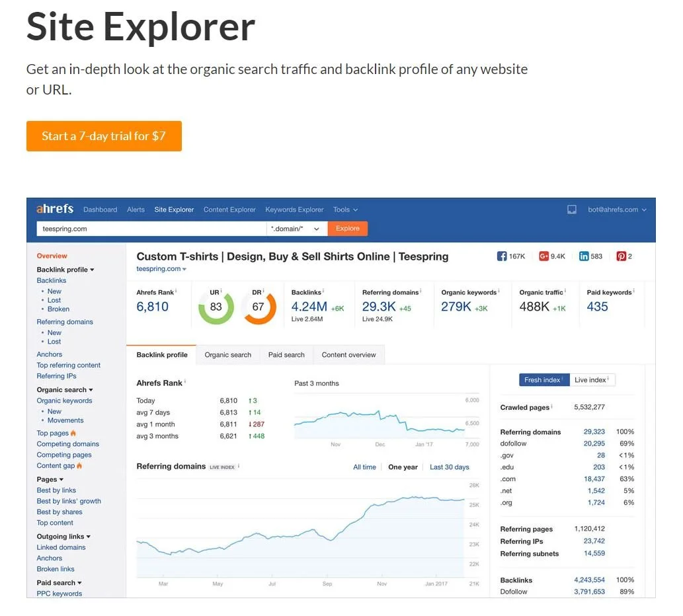683x616 pixels.
Task: Switch to the Backlink profile tab
Action: 161,355
